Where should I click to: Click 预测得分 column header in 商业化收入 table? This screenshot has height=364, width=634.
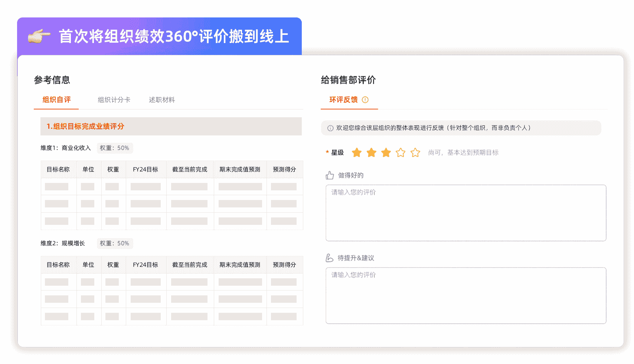[284, 170]
